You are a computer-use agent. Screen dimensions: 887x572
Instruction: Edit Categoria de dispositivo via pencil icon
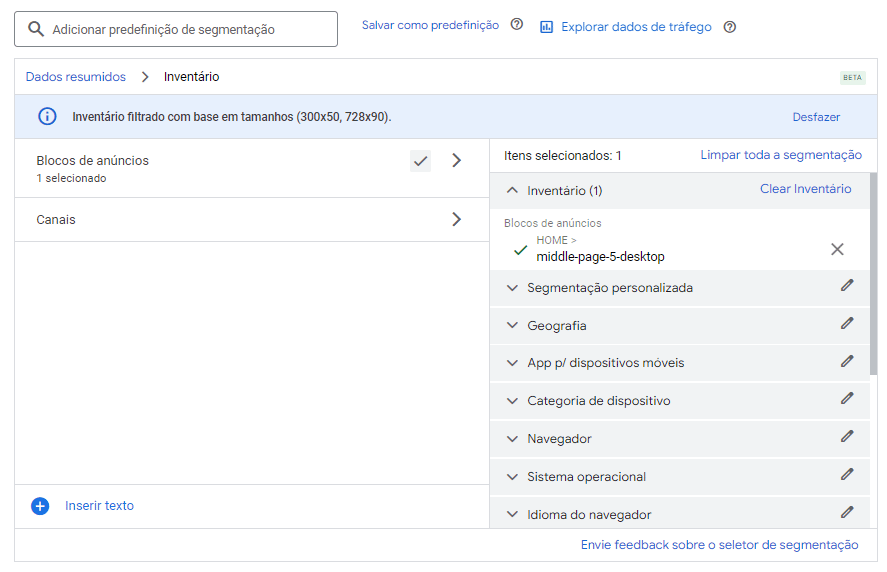click(x=847, y=398)
